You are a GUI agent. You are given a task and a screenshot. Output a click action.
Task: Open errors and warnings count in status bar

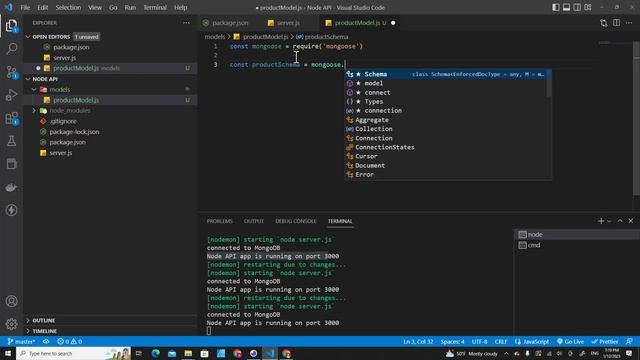pos(70,341)
